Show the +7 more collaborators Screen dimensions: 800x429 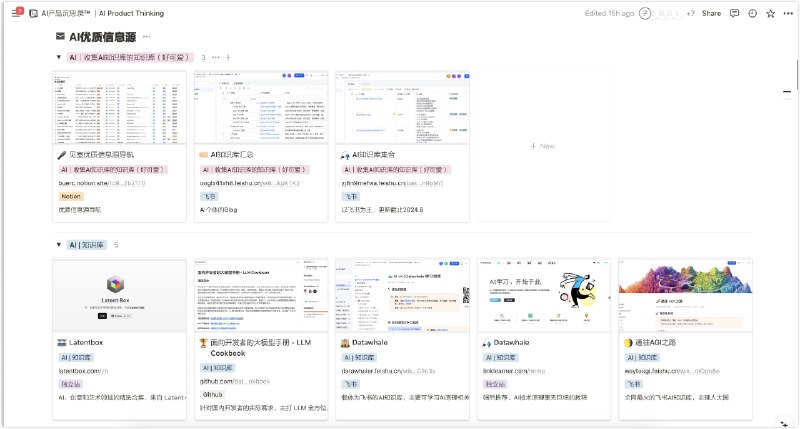point(690,14)
